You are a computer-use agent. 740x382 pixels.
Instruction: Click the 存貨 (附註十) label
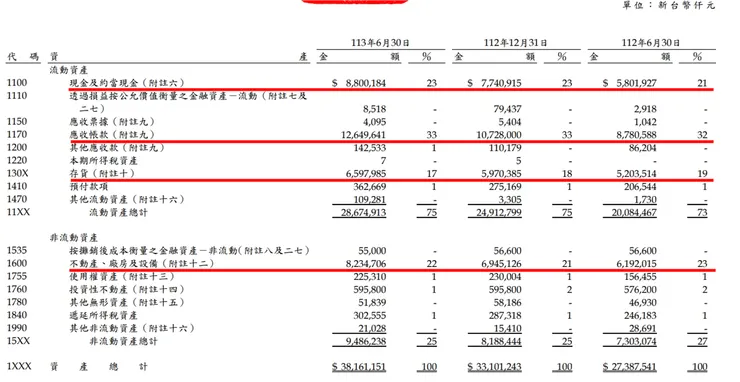(102, 173)
